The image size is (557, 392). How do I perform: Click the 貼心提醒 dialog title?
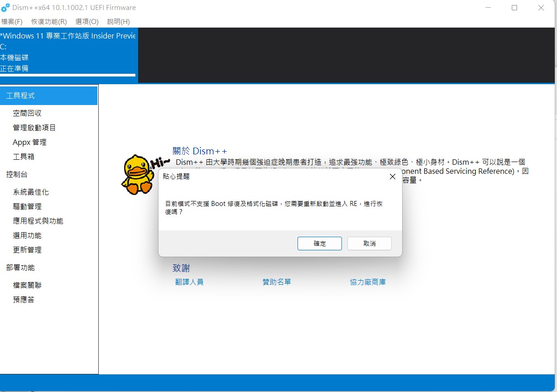[176, 177]
